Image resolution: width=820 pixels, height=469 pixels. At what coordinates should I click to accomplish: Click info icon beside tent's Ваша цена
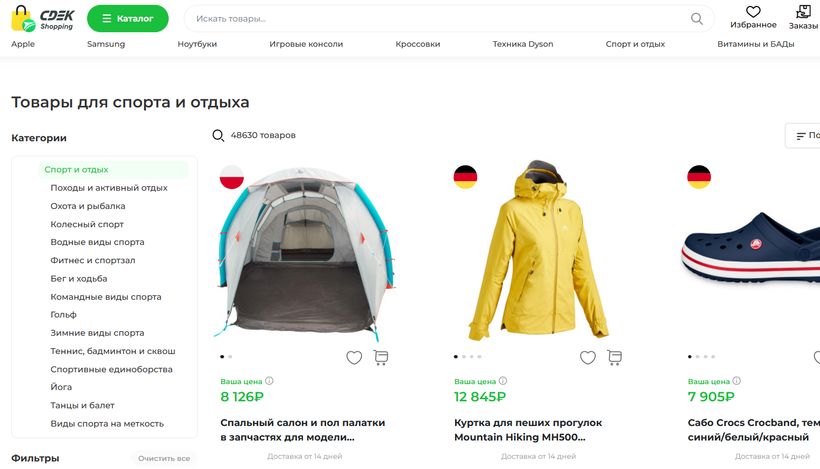(x=270, y=381)
